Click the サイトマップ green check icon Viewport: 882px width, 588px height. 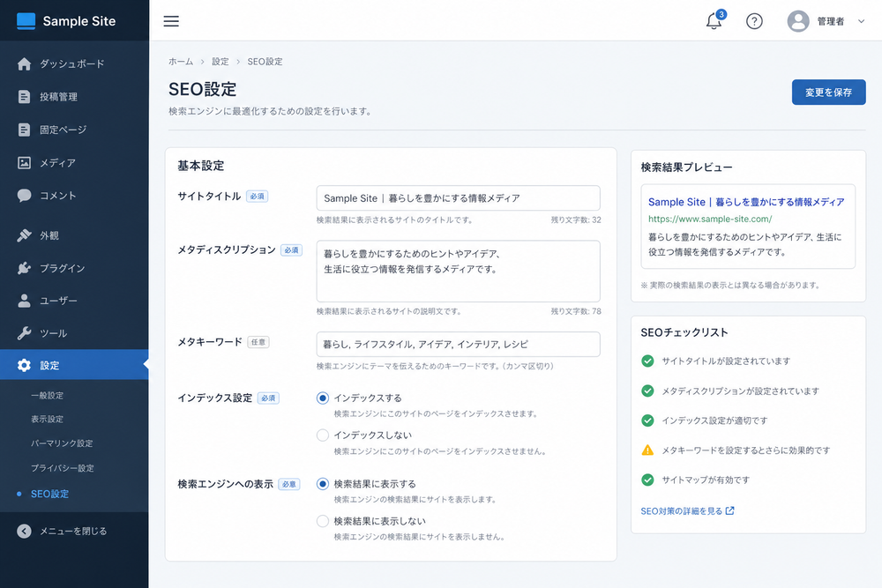pyautogui.click(x=647, y=480)
